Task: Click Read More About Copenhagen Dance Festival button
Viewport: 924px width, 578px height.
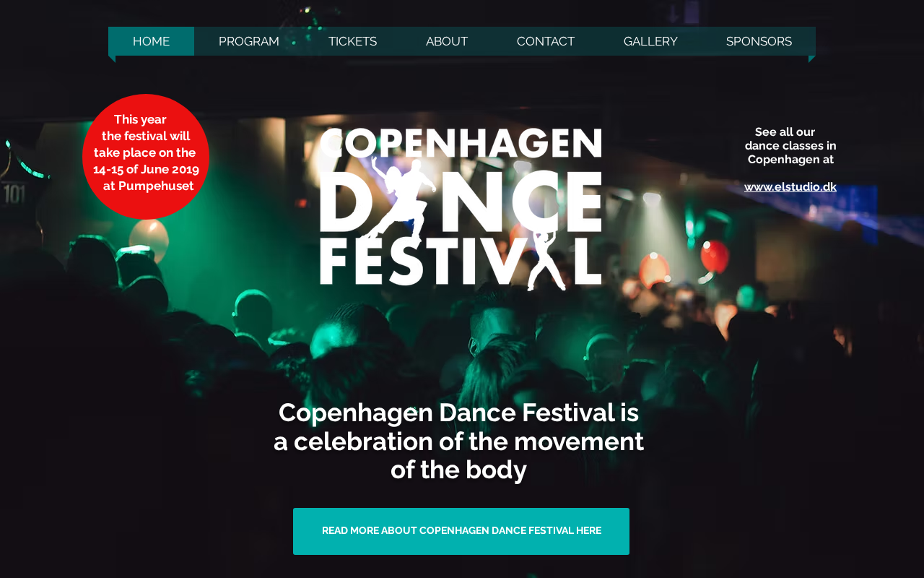Action: coord(461,531)
